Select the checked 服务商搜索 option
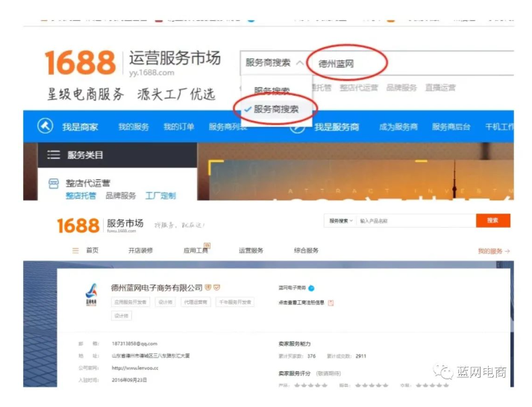 [275, 109]
